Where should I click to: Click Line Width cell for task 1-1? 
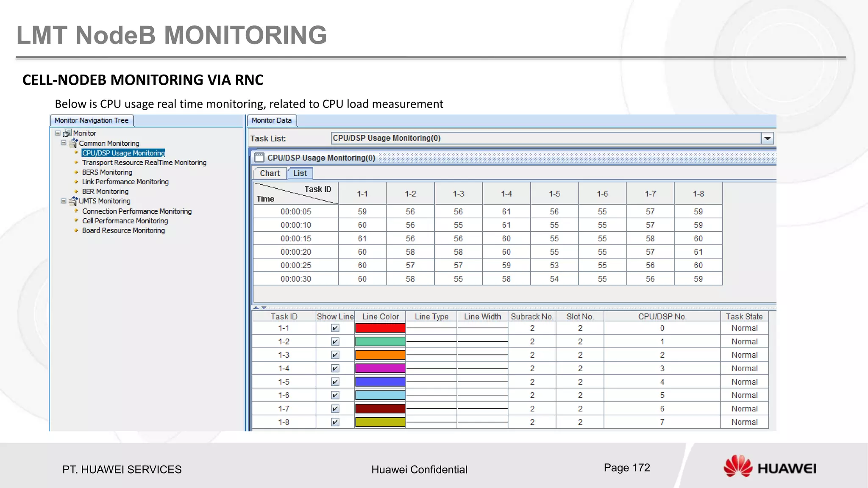coord(483,328)
